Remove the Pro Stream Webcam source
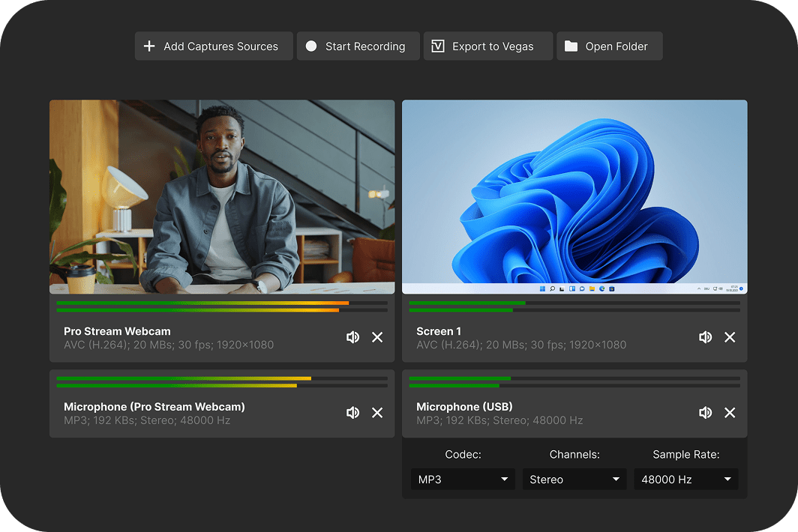This screenshot has width=798, height=532. coord(377,337)
